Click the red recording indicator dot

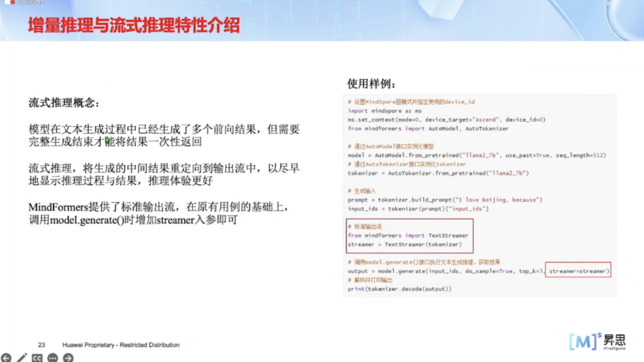point(12,2)
